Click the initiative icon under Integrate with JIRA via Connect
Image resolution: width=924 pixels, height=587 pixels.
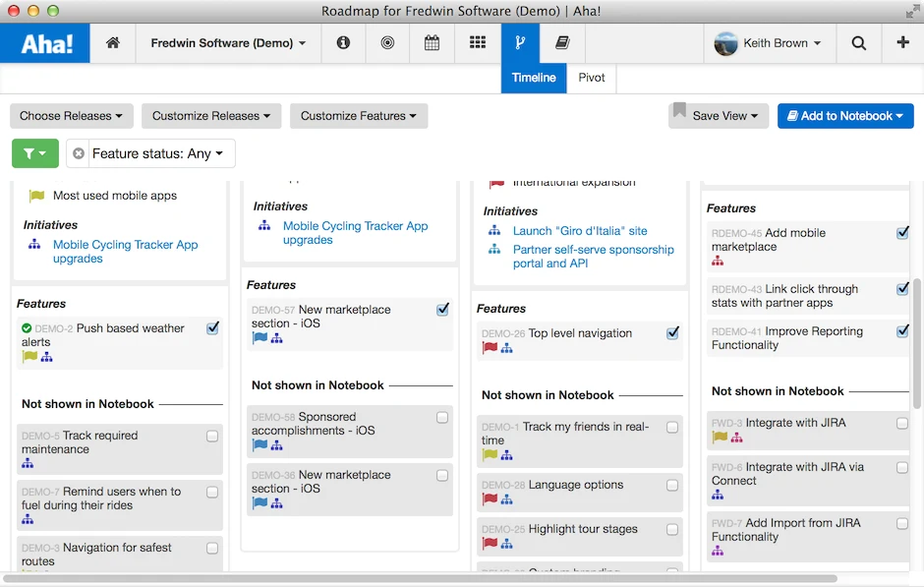(x=718, y=495)
